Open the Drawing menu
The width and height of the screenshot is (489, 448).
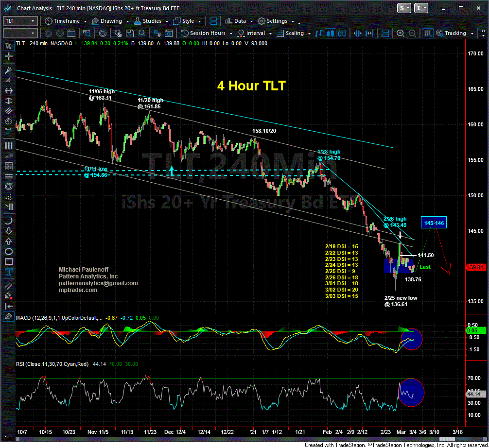click(107, 21)
